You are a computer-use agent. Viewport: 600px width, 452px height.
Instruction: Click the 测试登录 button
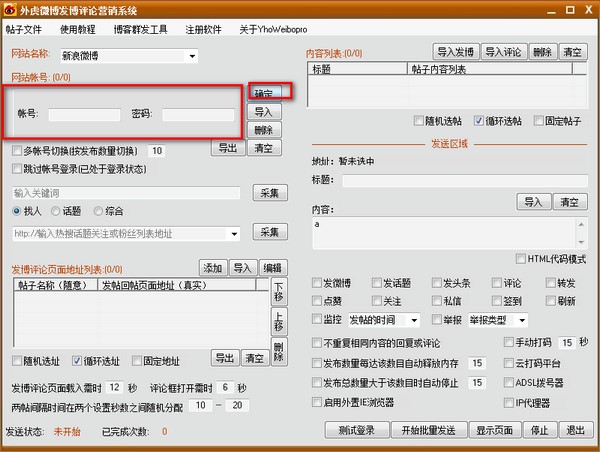point(357,430)
